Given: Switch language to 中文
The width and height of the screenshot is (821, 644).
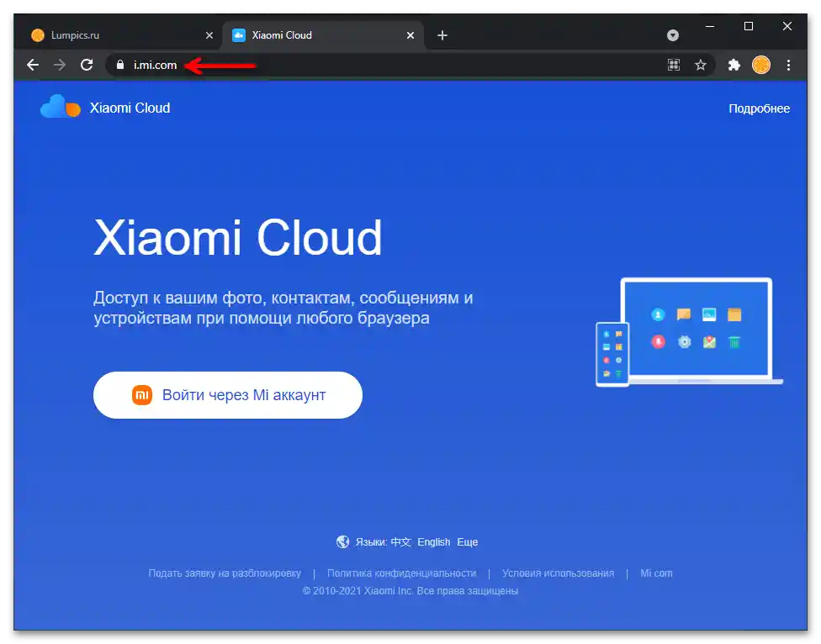Looking at the screenshot, I should pos(401,542).
